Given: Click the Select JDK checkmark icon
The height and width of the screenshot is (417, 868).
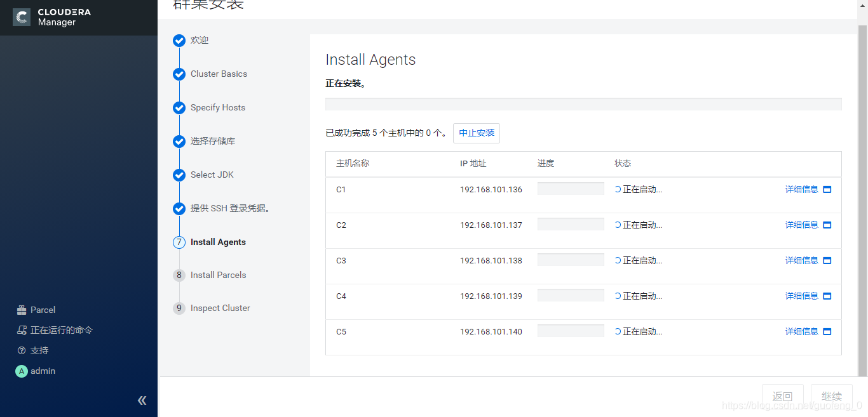Looking at the screenshot, I should click(x=179, y=175).
